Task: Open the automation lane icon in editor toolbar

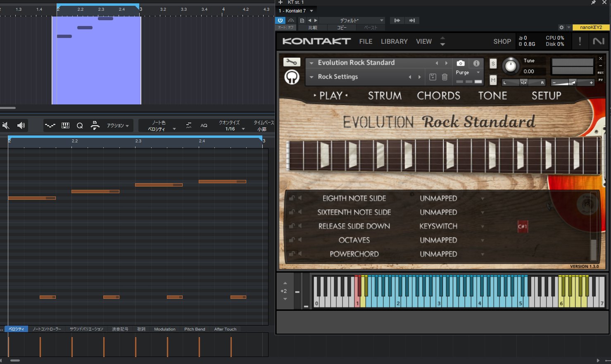Action: tap(50, 125)
